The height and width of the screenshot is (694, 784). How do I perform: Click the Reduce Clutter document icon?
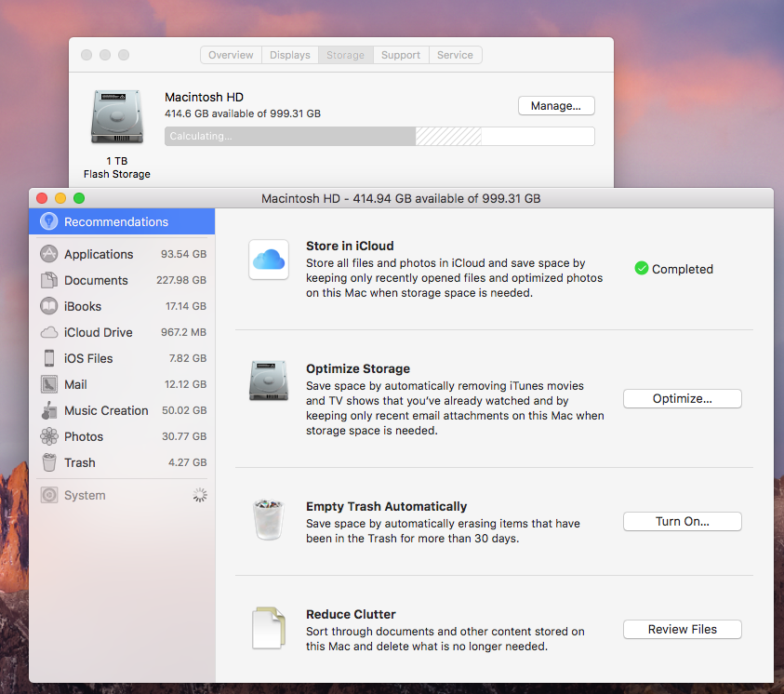tap(269, 628)
